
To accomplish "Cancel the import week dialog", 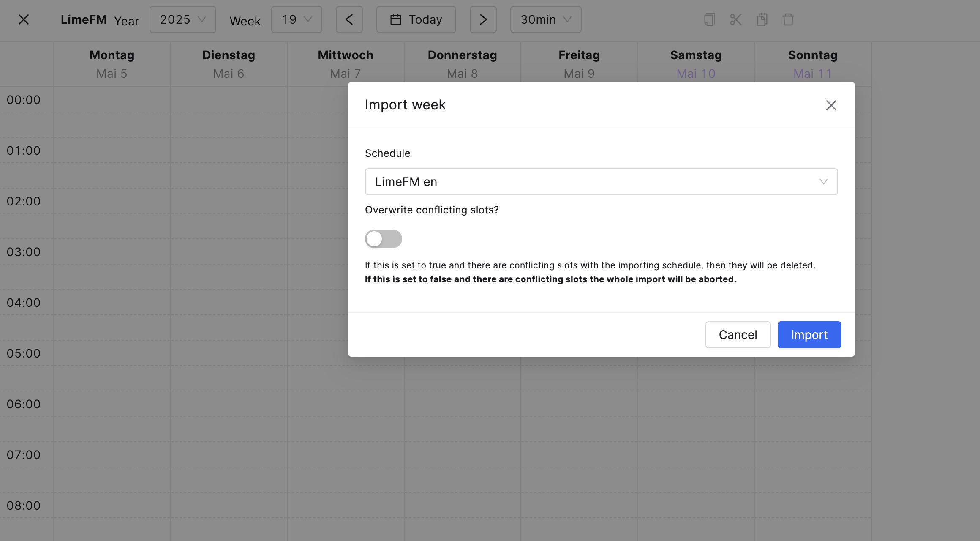I will pyautogui.click(x=738, y=335).
